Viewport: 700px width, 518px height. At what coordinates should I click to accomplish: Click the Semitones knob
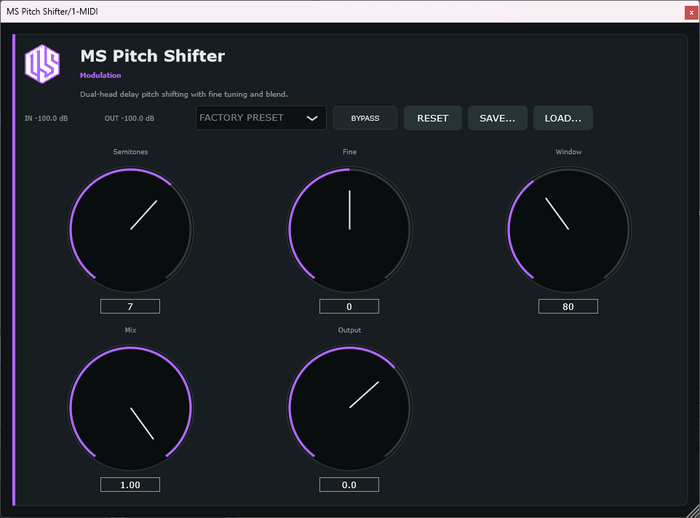(130, 230)
